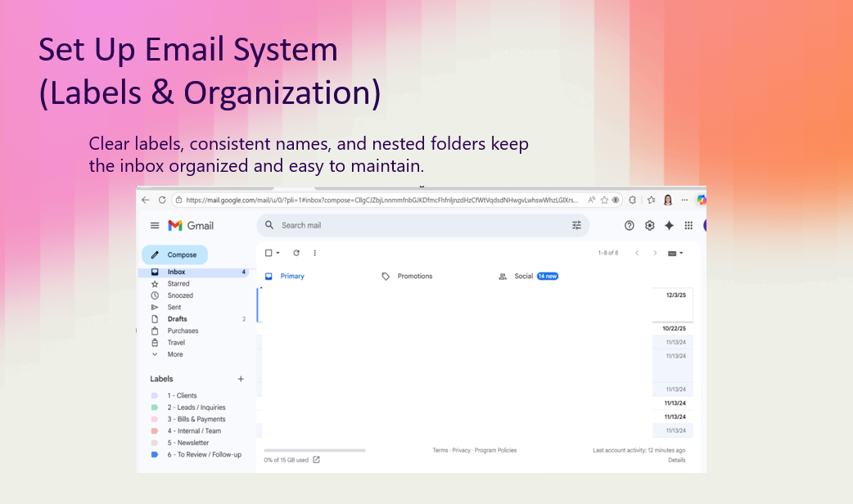Click the message dated 12/3/25
This screenshot has width=853, height=504.
click(x=475, y=305)
